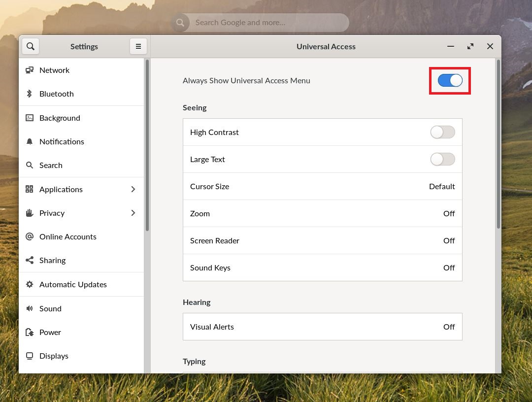Click the Universal Access window title

click(x=326, y=46)
